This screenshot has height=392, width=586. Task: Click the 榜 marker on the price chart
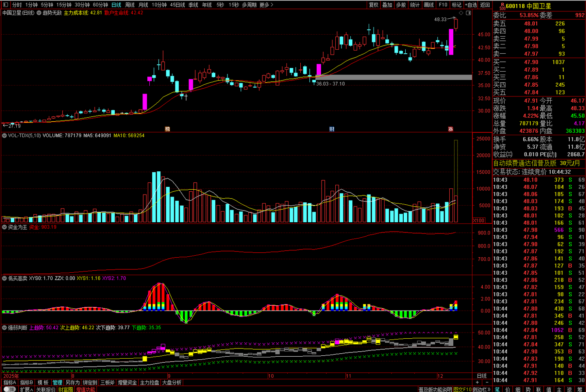pyautogui.click(x=167, y=129)
